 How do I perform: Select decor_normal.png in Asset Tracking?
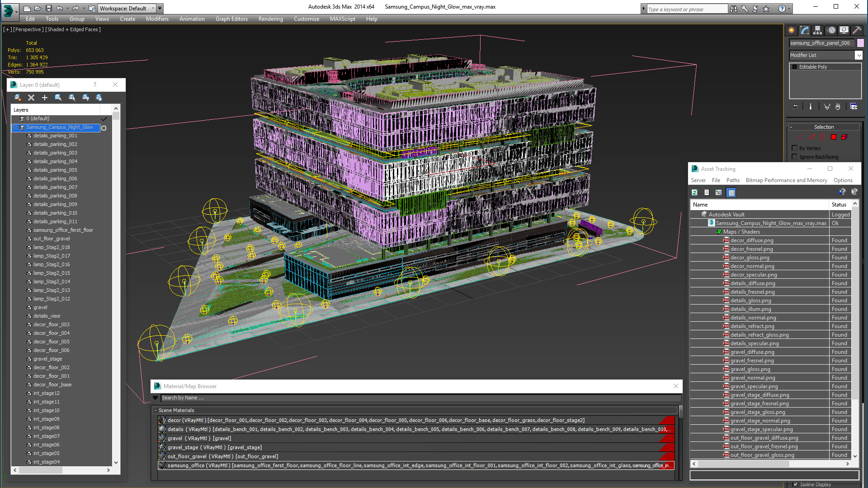coord(752,266)
